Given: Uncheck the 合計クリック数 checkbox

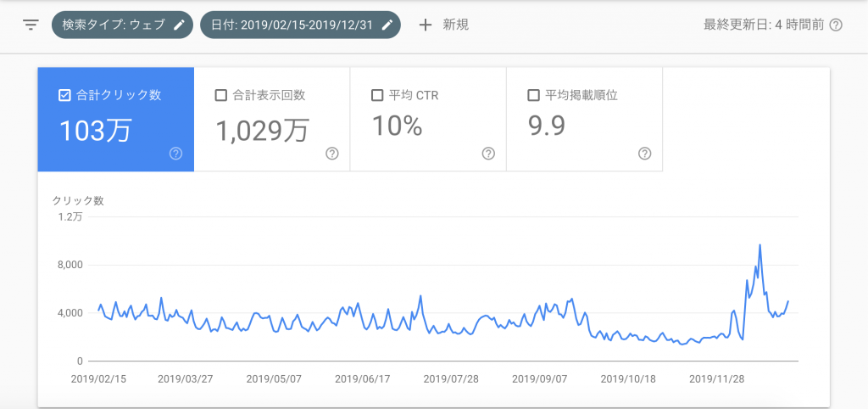Looking at the screenshot, I should point(64,95).
